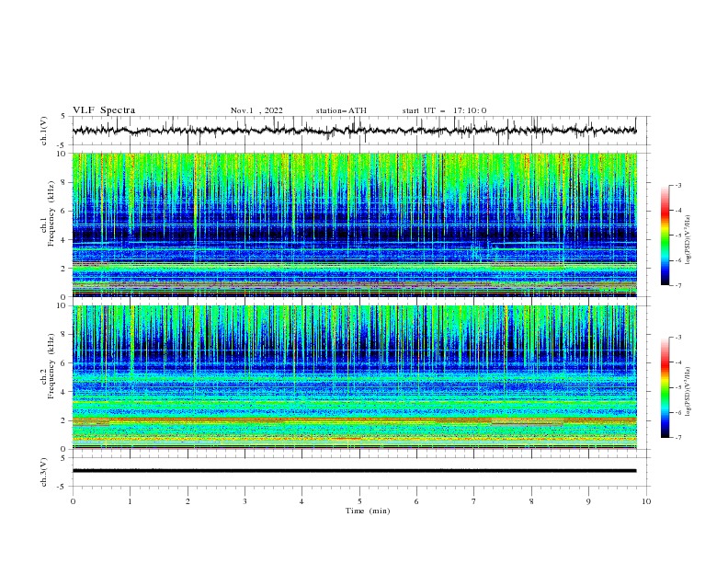Select the "ch.2 Frequency (kHz)" axis label
Screen dimensions: 728x563
pos(48,366)
